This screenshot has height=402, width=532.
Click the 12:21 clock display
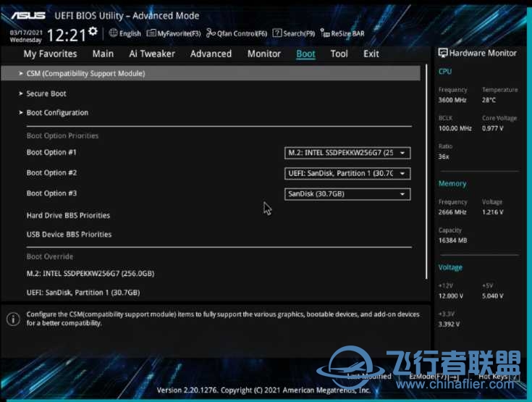(66, 35)
